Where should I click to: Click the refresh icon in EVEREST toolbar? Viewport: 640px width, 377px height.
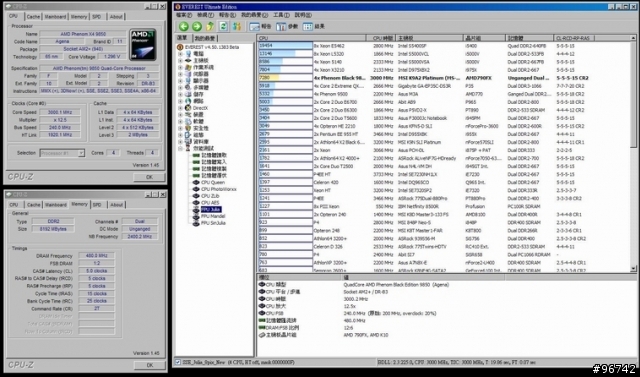(223, 27)
